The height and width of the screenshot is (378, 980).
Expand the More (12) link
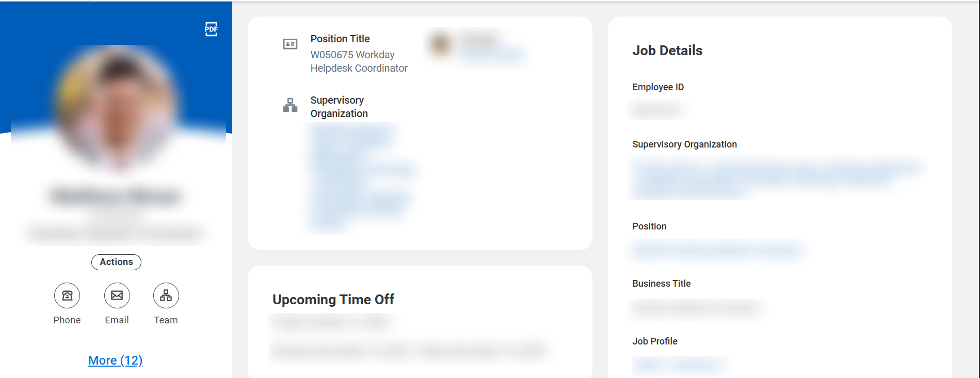(115, 360)
